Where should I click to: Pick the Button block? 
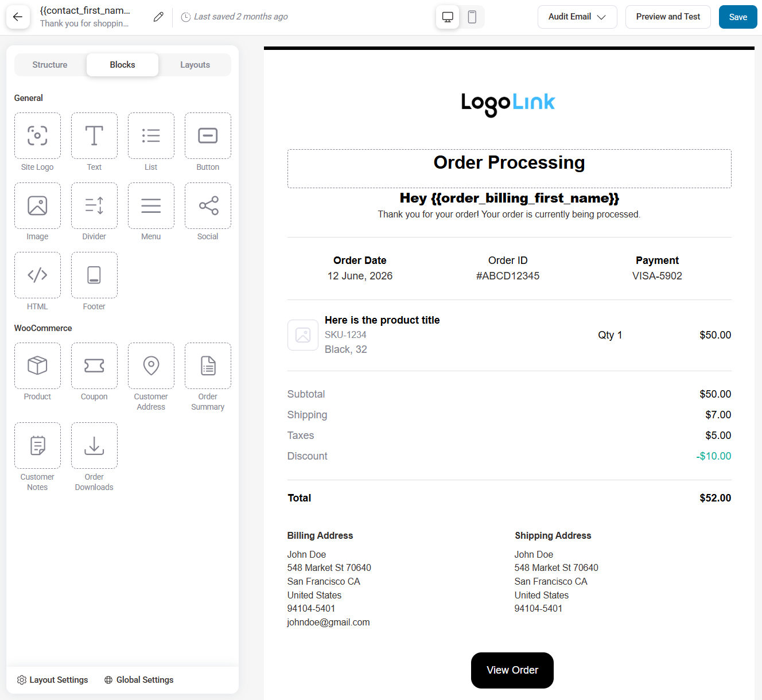208,136
